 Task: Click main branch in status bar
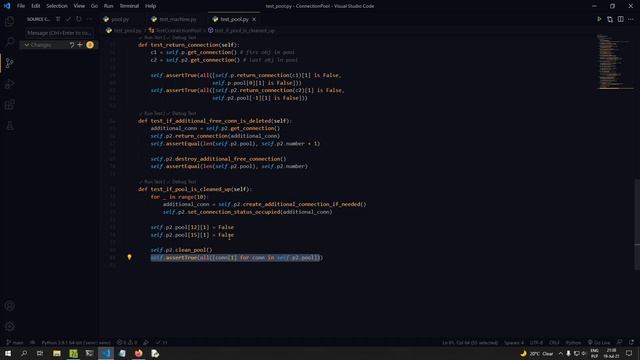pyautogui.click(x=15, y=342)
